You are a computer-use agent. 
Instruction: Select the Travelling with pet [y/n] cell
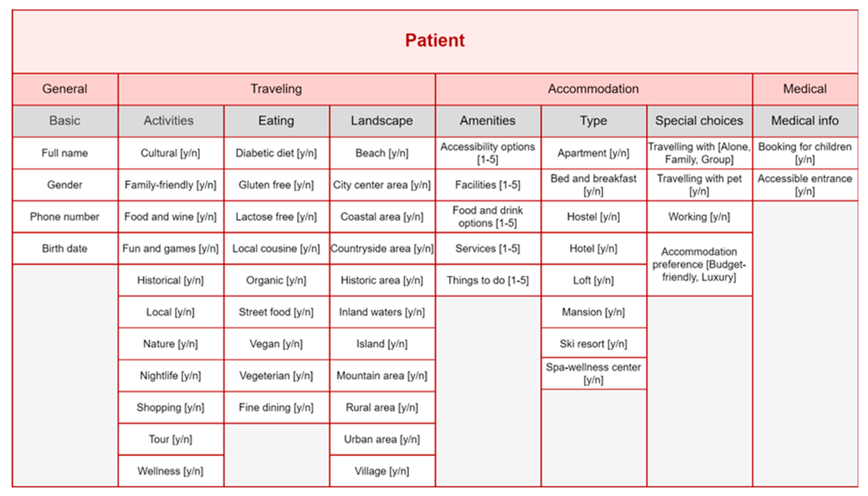tap(699, 185)
